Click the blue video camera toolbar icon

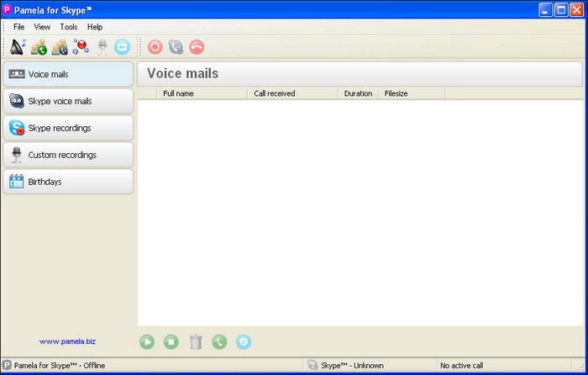[x=123, y=47]
